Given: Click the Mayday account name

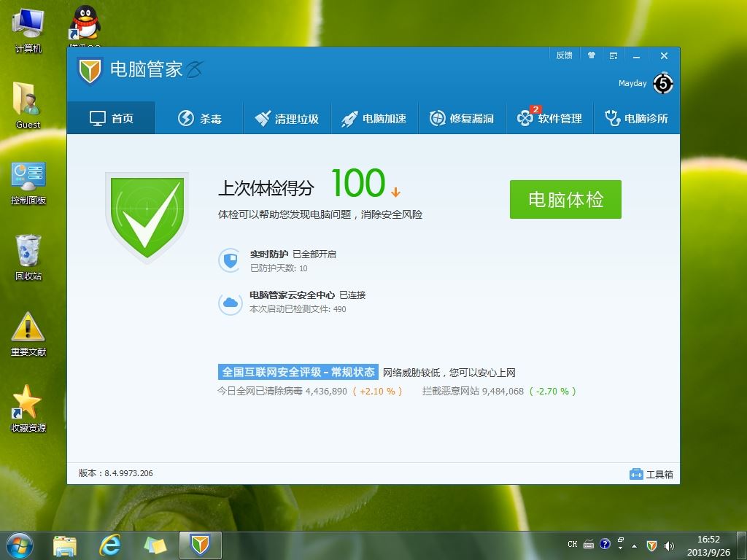Looking at the screenshot, I should (x=632, y=83).
